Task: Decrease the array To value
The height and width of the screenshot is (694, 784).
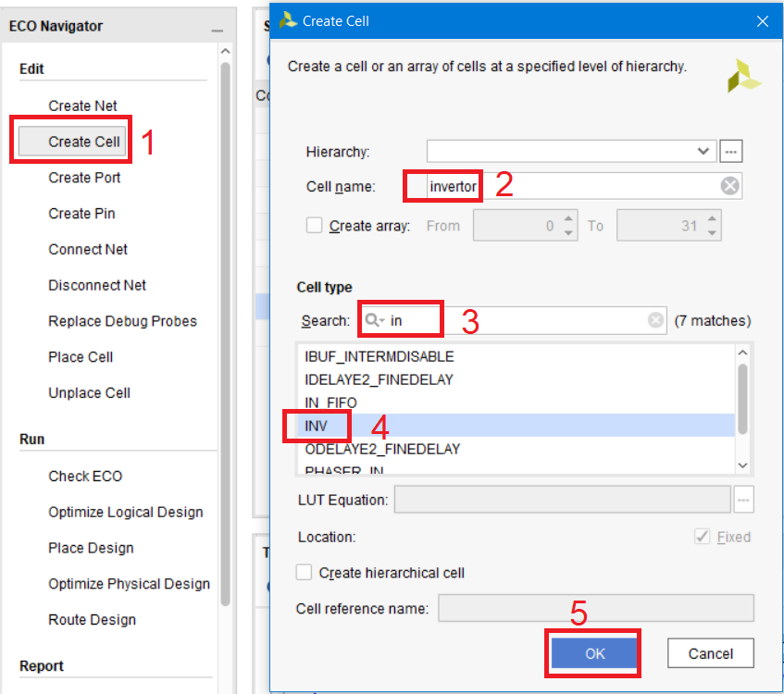Action: (x=712, y=232)
